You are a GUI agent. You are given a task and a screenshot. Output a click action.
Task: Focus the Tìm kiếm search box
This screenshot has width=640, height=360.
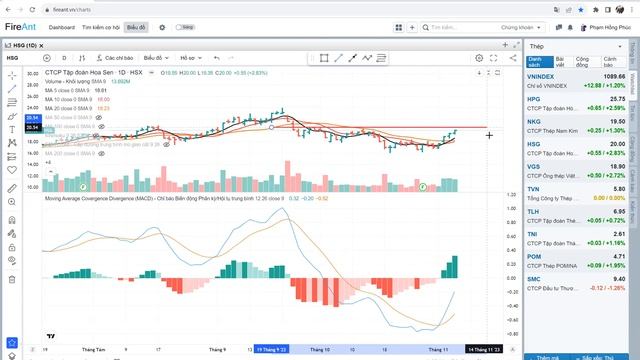(x=463, y=27)
